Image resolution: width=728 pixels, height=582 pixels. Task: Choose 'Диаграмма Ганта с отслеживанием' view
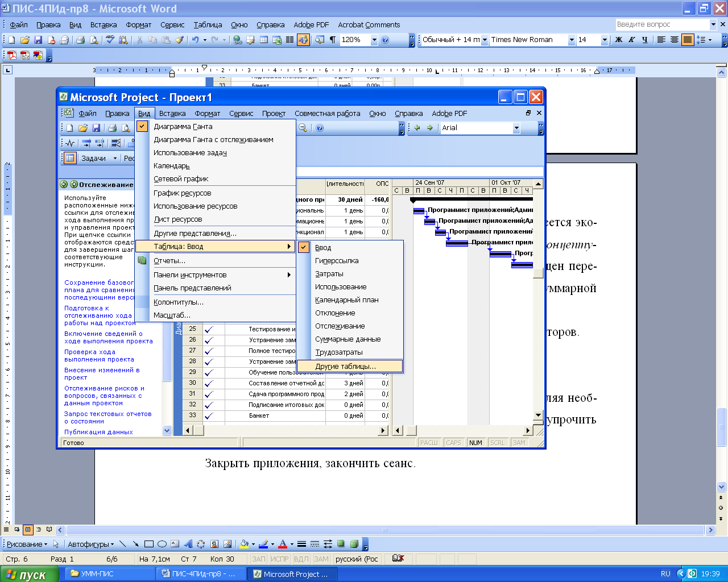coord(215,140)
